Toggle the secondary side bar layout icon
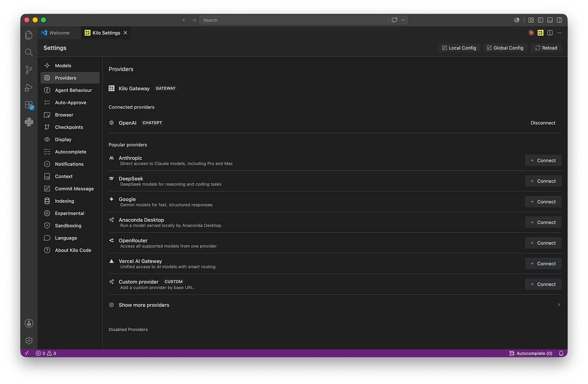 [x=559, y=20]
